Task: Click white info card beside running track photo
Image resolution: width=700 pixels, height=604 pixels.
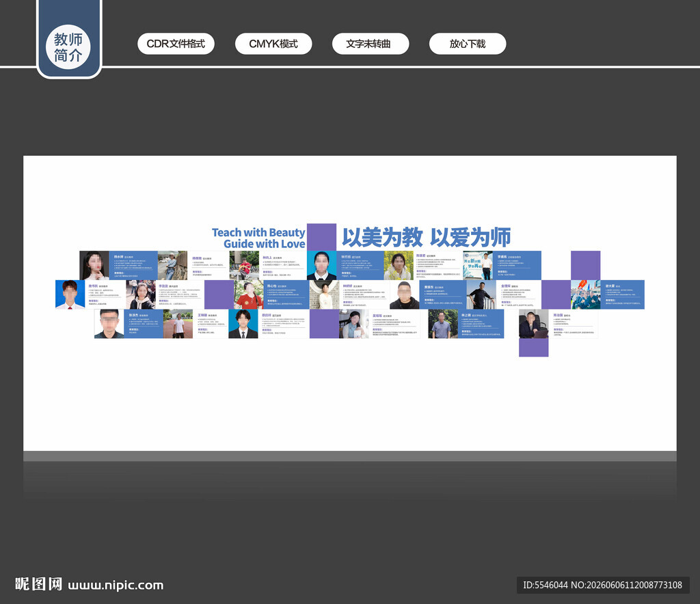Action: 211,324
